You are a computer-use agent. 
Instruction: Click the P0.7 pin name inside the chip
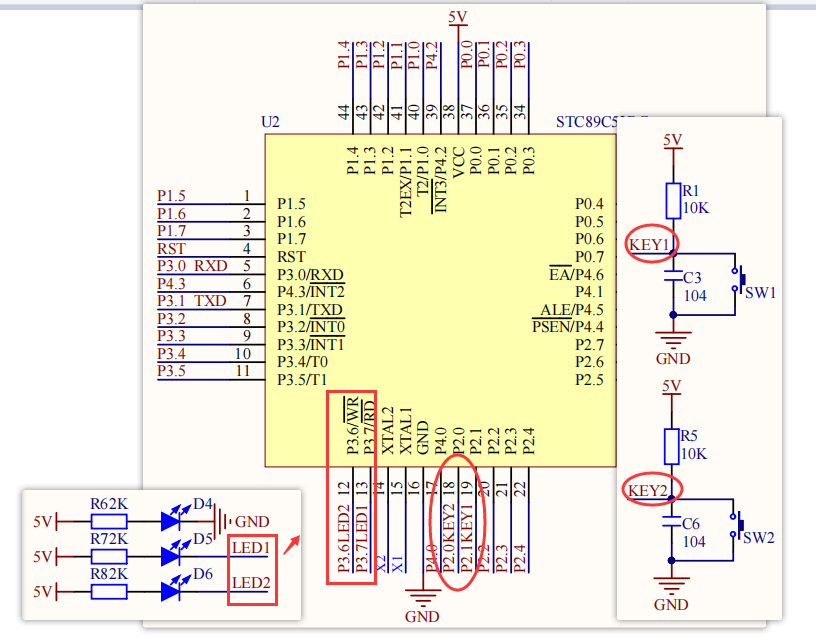coord(590,257)
